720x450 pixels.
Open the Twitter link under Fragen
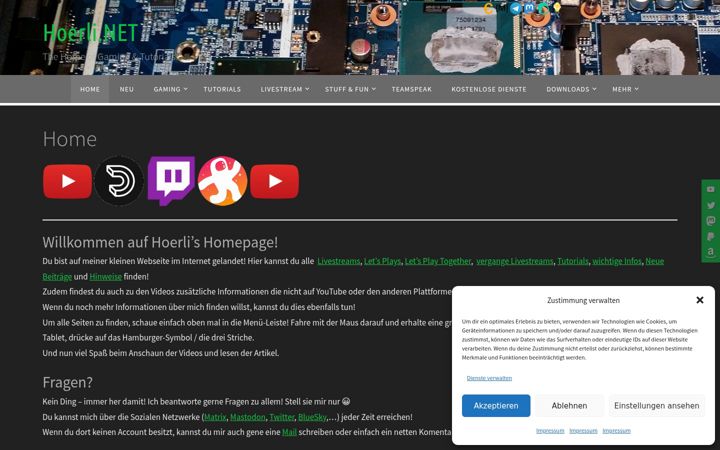pyautogui.click(x=282, y=417)
